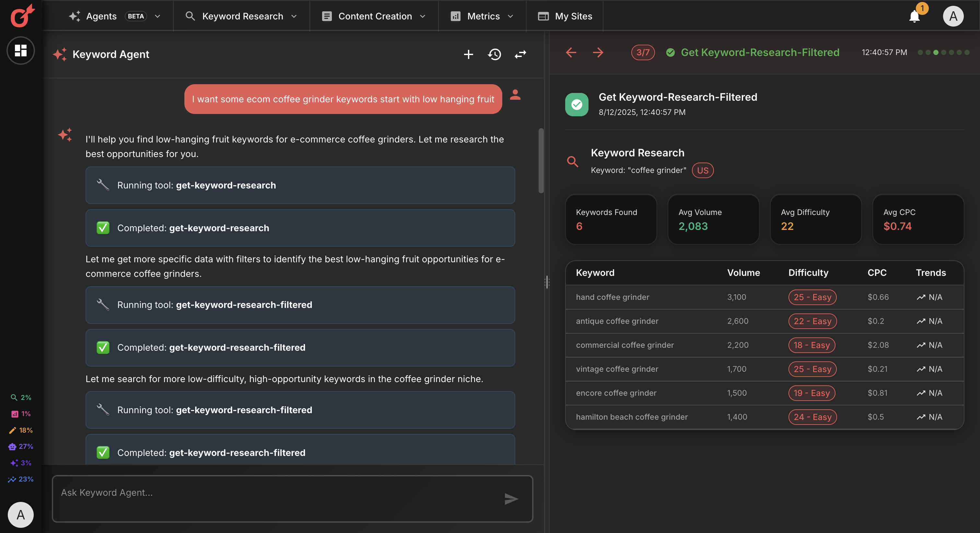The height and width of the screenshot is (533, 980).
Task: Click the US country badge
Action: pos(702,170)
